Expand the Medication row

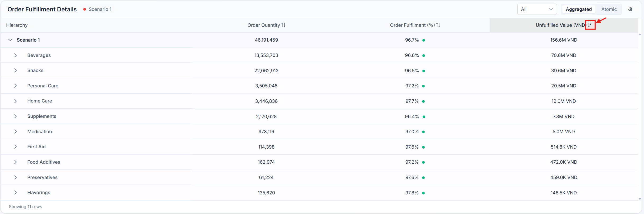pos(16,132)
